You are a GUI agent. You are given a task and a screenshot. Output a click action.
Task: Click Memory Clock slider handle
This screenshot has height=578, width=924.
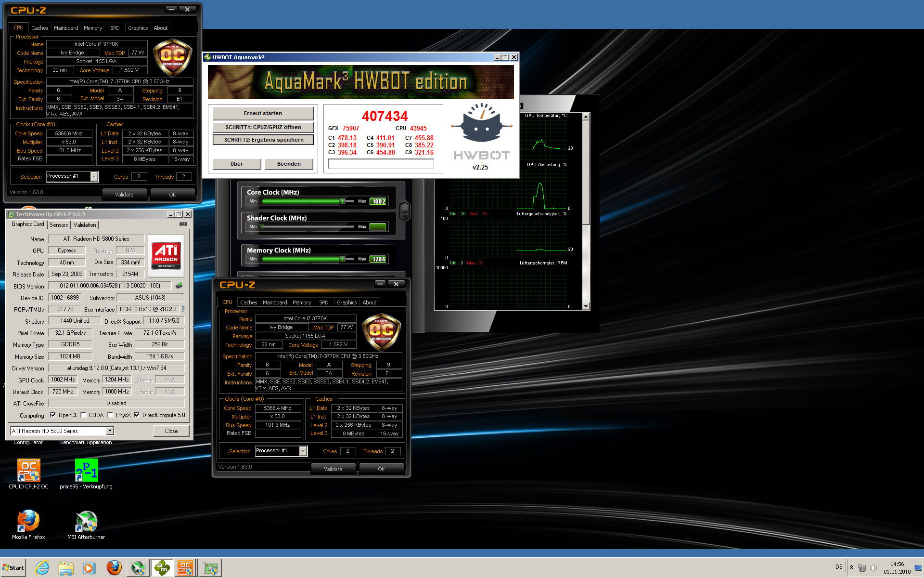point(343,259)
